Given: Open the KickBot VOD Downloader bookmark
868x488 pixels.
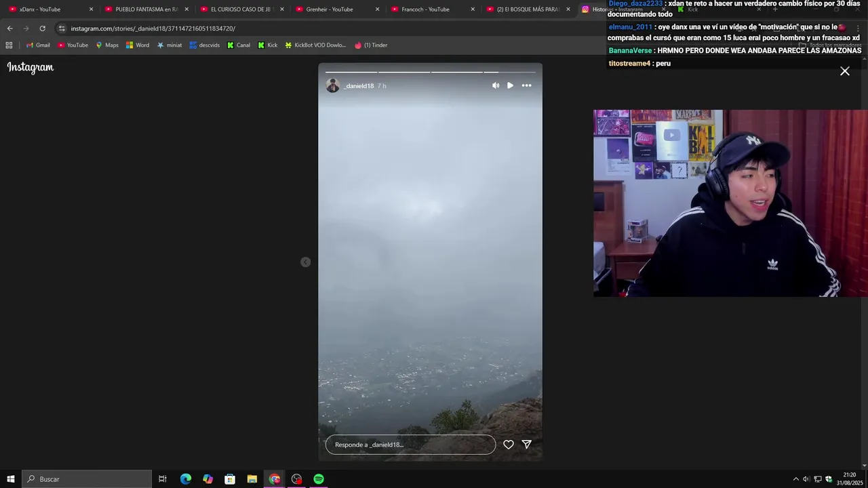Looking at the screenshot, I should 315,45.
